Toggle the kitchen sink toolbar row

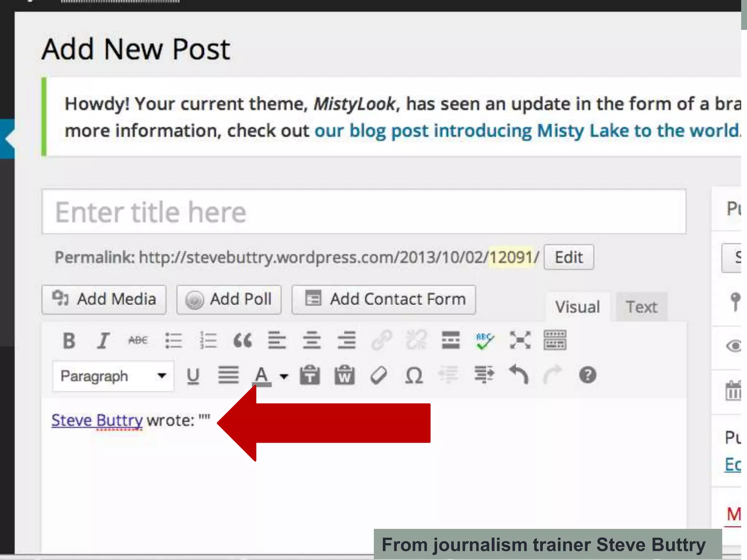555,340
